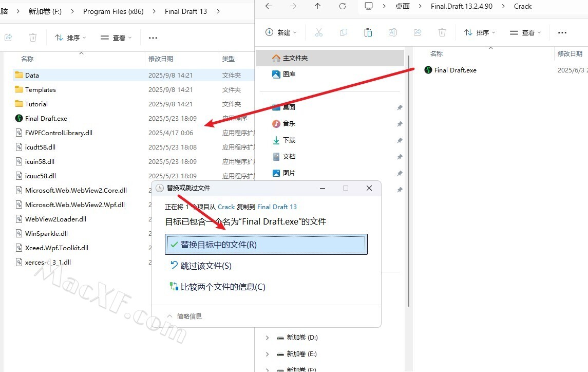Screen dimensions: 588x372
Task: Click the paste clipboard icon in right window
Action: pos(368,32)
